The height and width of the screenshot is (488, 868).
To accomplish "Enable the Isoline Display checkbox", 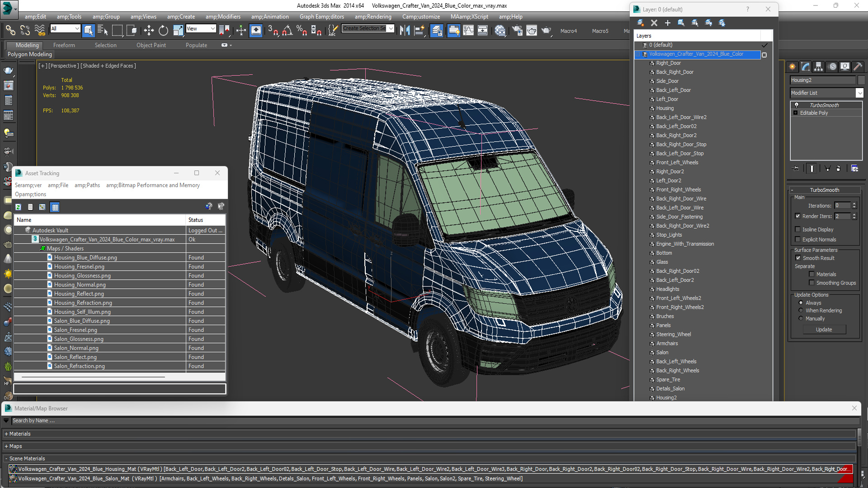I will (x=797, y=230).
